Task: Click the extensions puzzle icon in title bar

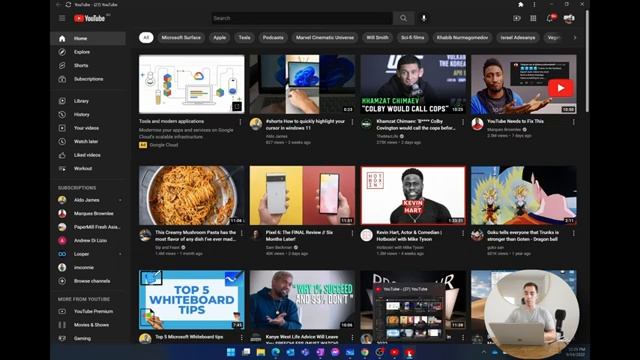Action: click(x=520, y=4)
